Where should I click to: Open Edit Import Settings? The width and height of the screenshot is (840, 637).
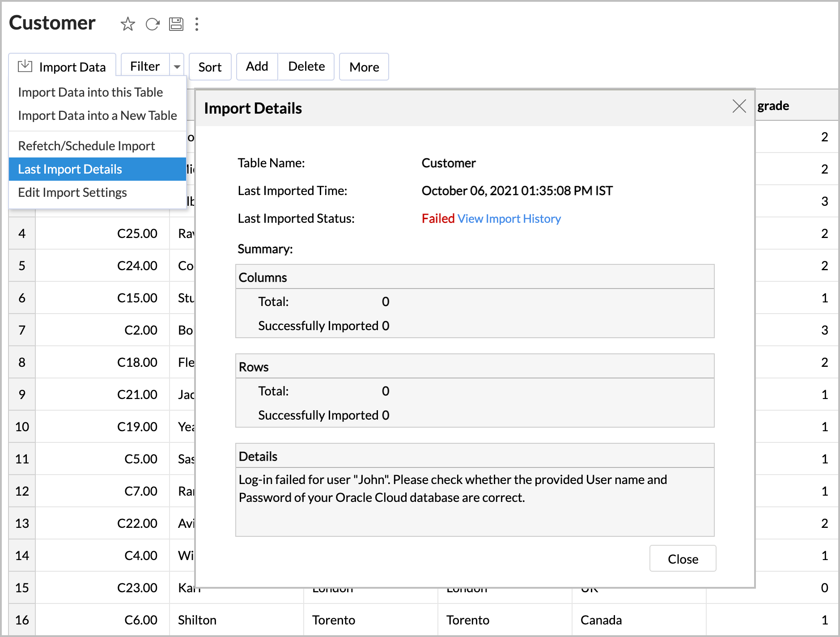[72, 192]
